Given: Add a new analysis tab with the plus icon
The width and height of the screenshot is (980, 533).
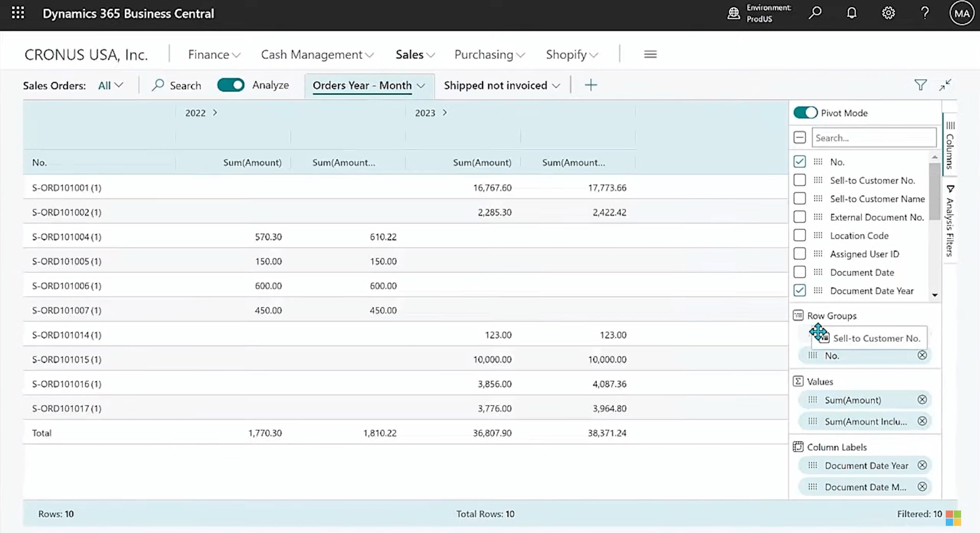Looking at the screenshot, I should click(591, 85).
